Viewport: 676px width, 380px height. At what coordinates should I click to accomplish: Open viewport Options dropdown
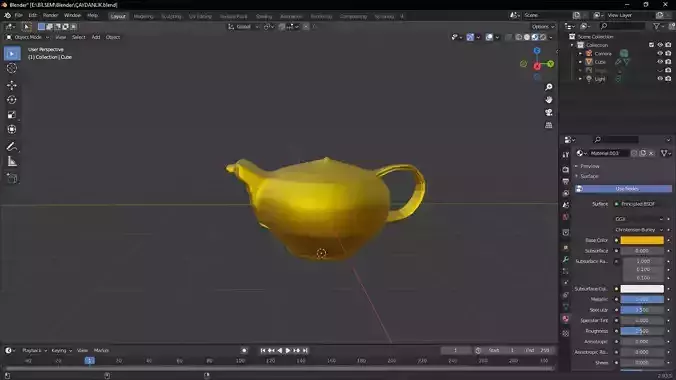(542, 27)
